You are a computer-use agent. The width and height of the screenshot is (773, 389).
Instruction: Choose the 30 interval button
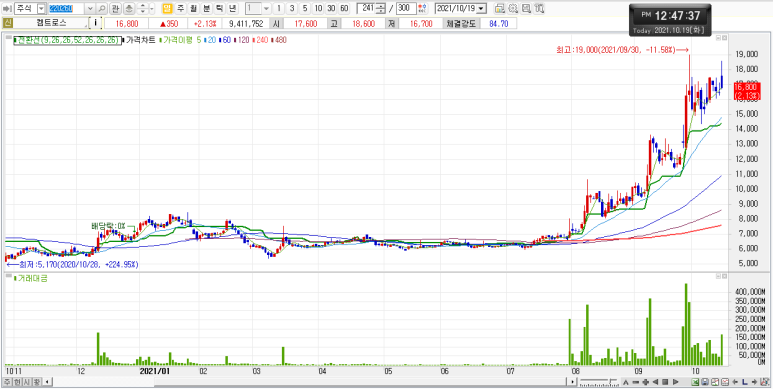point(331,8)
